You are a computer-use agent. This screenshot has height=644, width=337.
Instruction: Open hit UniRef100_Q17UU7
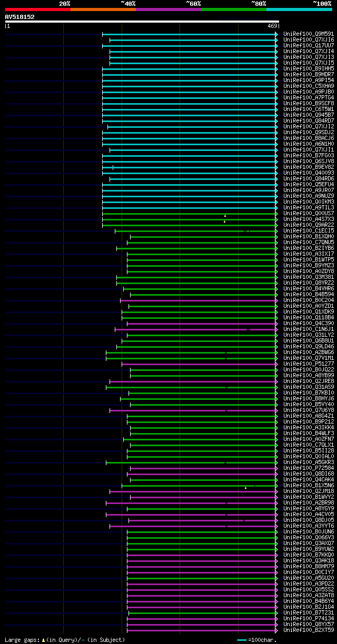coord(309,46)
